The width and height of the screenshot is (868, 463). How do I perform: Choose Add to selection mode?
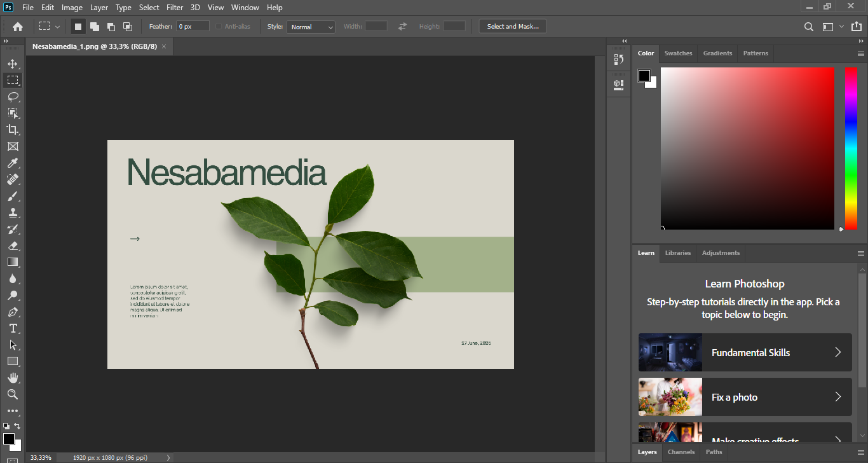coord(95,27)
